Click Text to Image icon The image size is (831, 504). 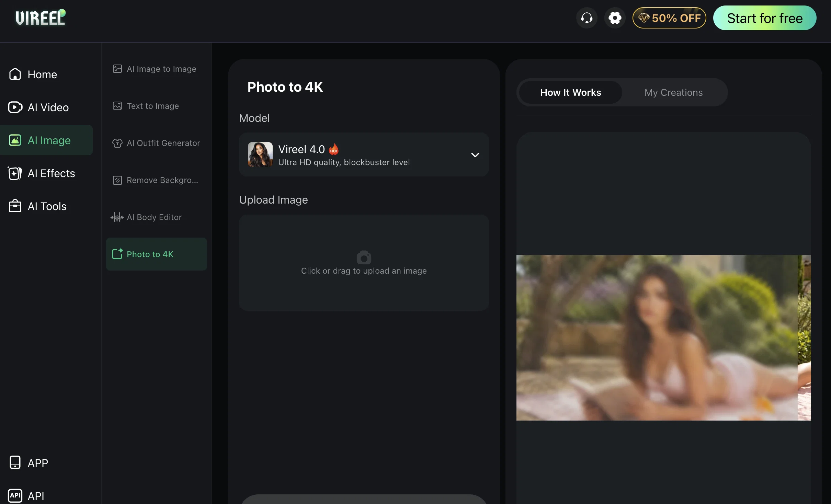point(117,106)
